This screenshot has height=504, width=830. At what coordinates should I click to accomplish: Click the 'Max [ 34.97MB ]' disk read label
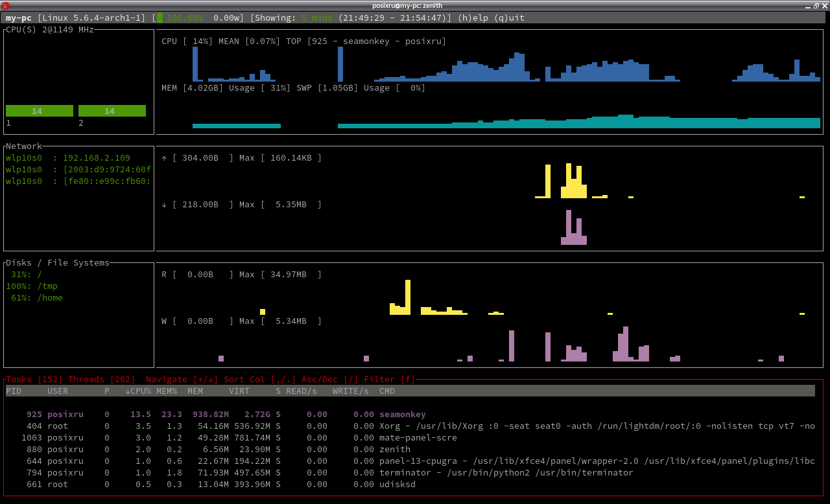pos(281,275)
